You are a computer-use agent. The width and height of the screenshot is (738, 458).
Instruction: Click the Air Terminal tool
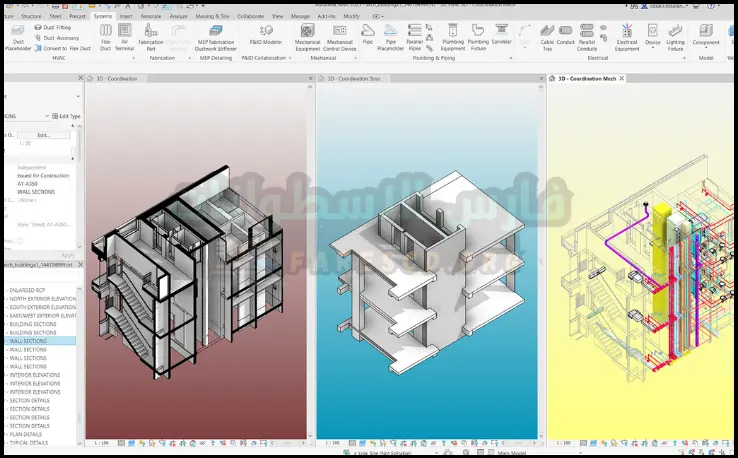click(x=125, y=38)
